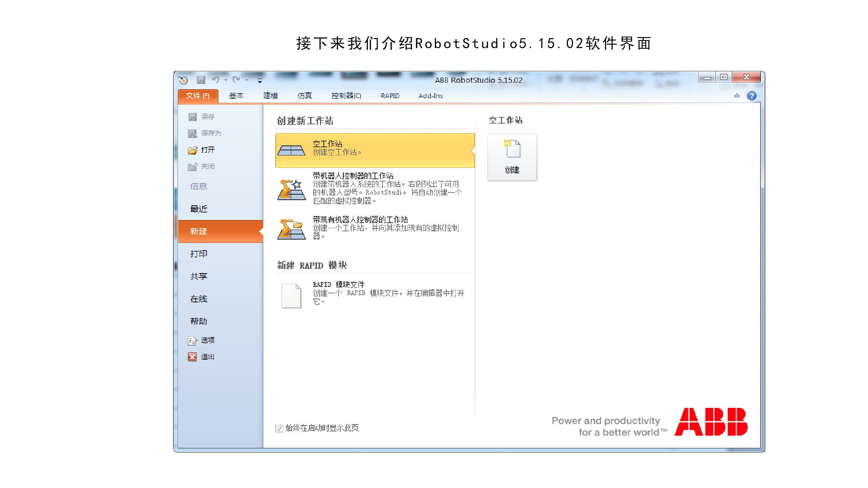Viewport: 868px width, 488px height.
Task: Click the undo arrow in title bar
Action: 216,80
